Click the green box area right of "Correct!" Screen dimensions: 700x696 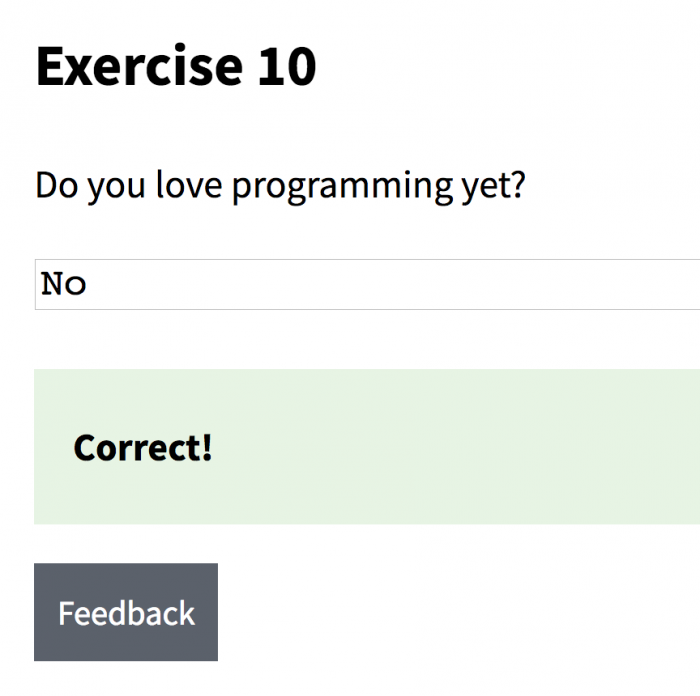(x=455, y=448)
